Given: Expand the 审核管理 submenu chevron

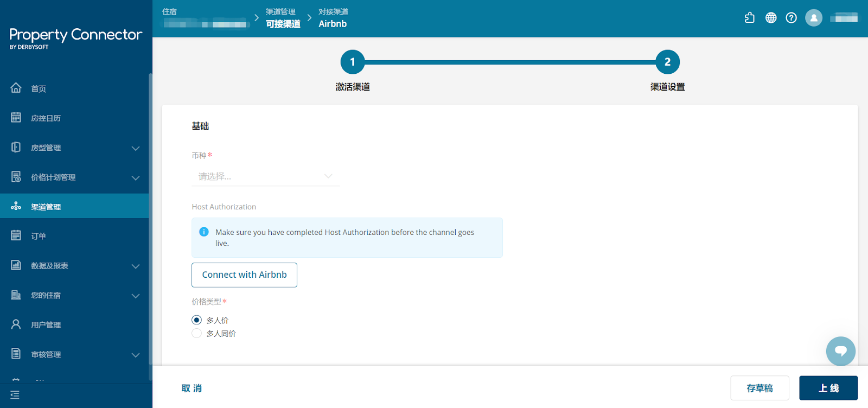Looking at the screenshot, I should pyautogui.click(x=136, y=355).
